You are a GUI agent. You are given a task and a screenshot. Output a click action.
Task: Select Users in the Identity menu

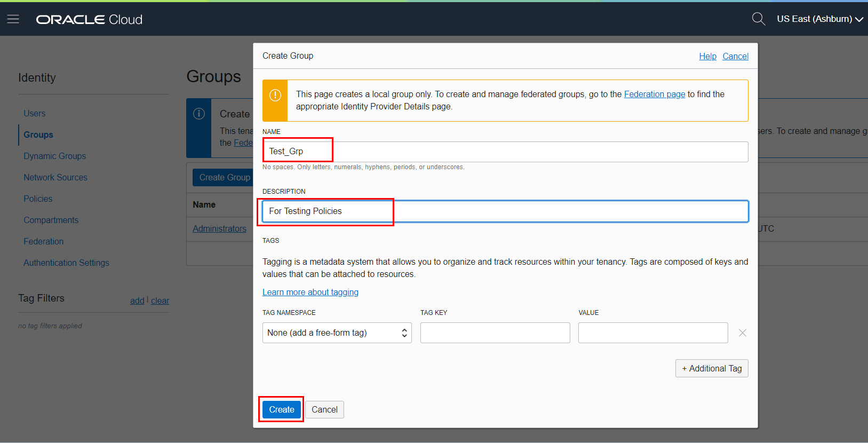coord(35,113)
